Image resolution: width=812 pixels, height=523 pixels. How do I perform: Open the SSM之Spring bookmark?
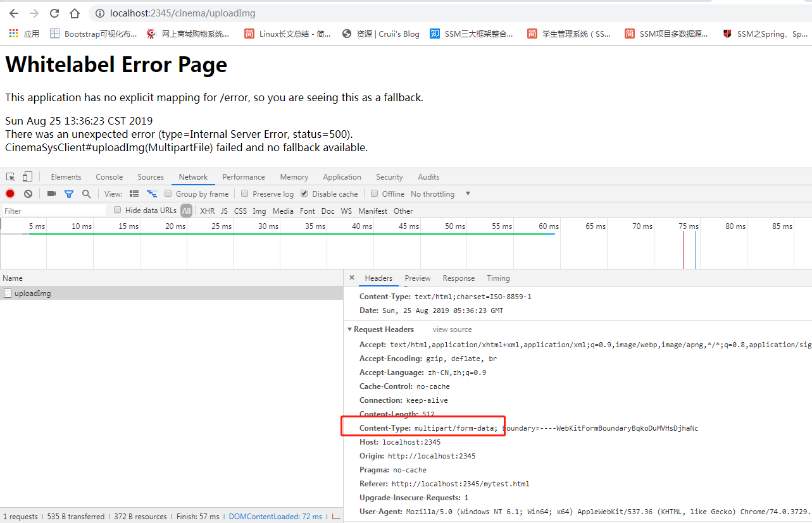tap(766, 34)
